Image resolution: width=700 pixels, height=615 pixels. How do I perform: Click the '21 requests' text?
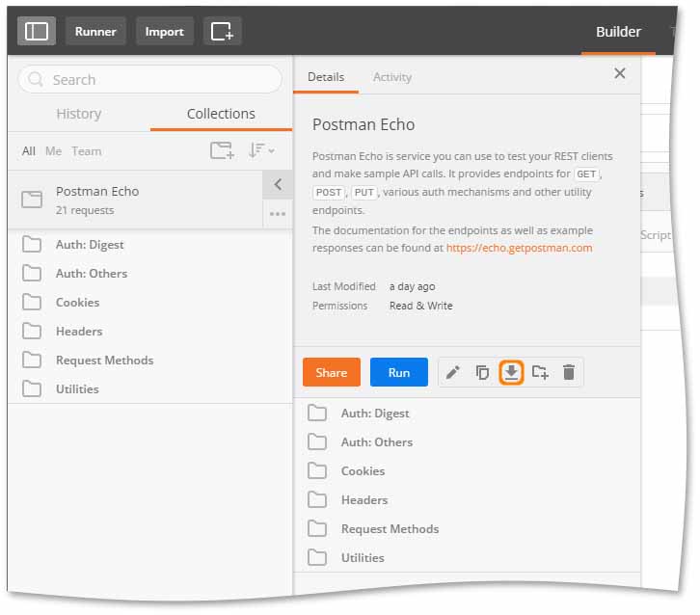coord(85,210)
